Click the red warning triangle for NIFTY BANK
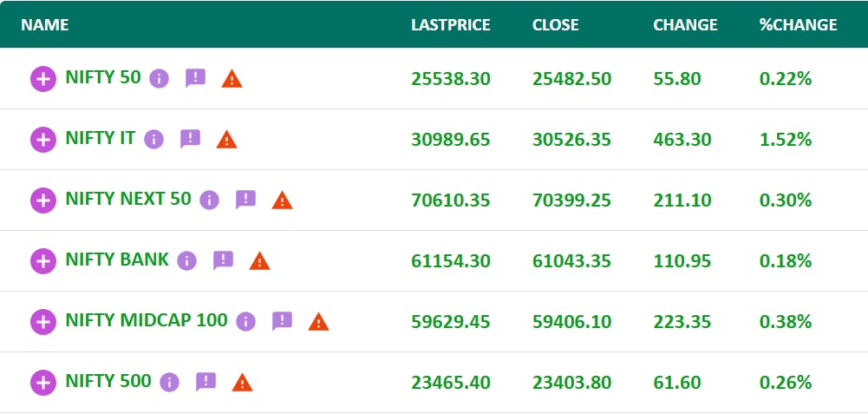 [259, 260]
